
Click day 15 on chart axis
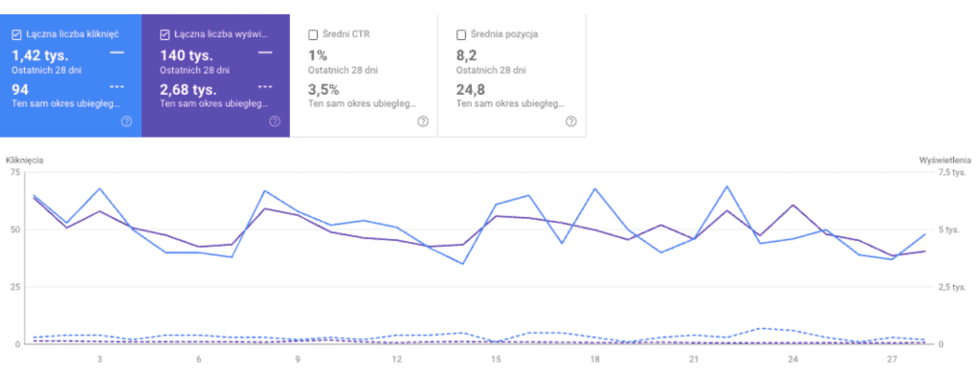coord(496,359)
